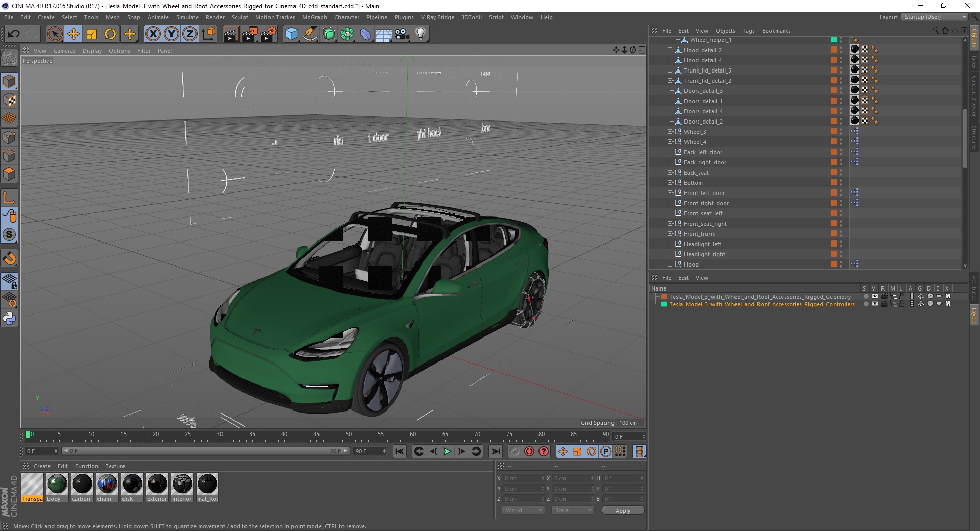The width and height of the screenshot is (980, 531).
Task: Toggle visibility of the Geometry layer
Action: (x=875, y=296)
